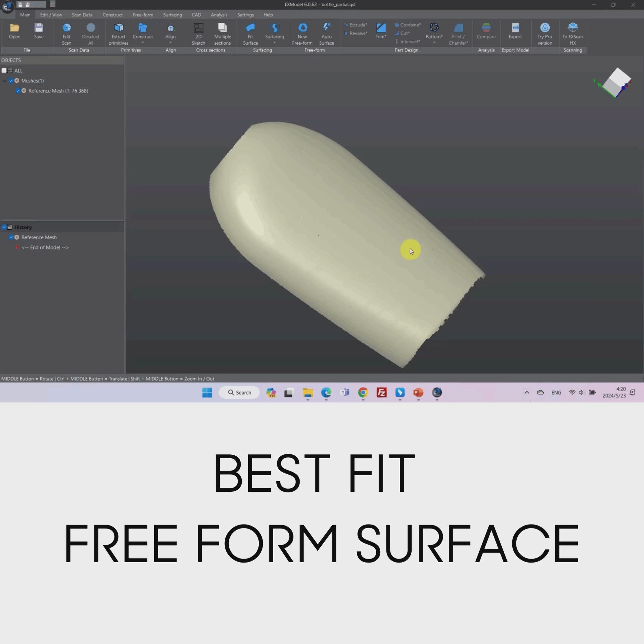
Task: Open the Analysis ribbon tab
Action: pos(219,15)
